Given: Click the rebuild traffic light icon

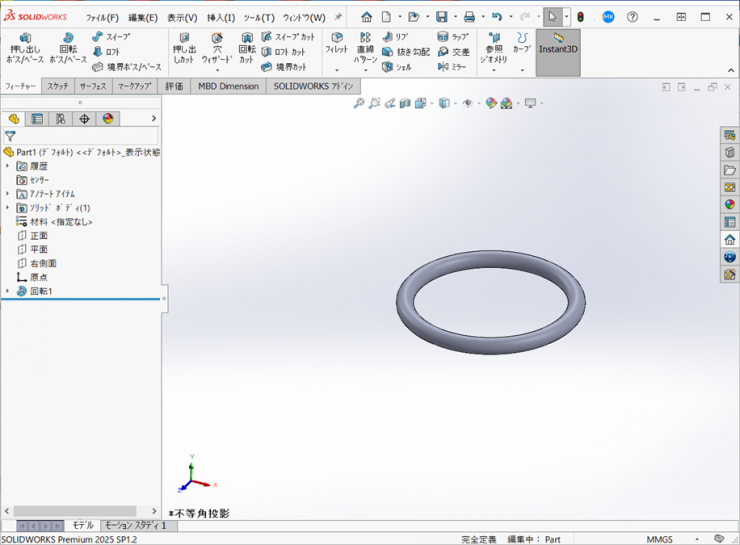Looking at the screenshot, I should (580, 17).
